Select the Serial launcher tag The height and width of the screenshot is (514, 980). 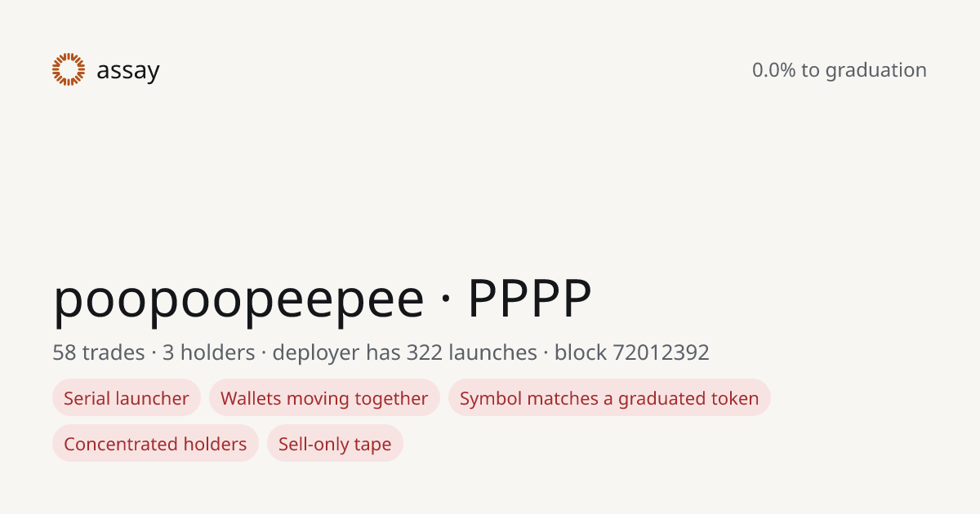[127, 398]
